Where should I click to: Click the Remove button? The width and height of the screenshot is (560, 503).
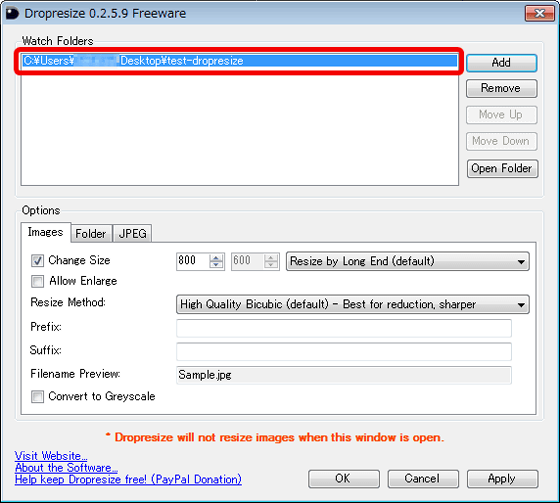click(x=501, y=88)
